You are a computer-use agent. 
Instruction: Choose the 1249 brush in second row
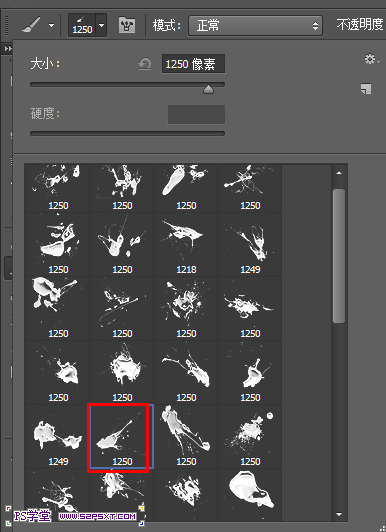[250, 245]
